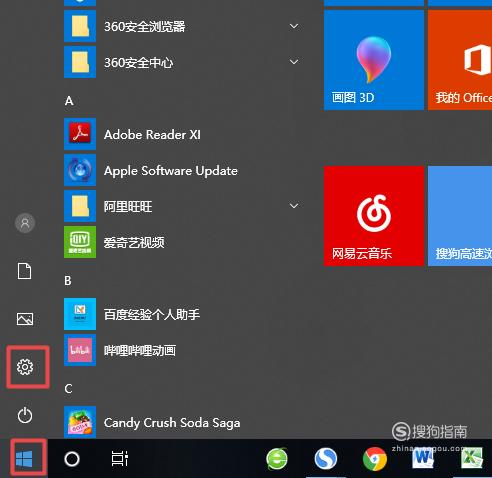This screenshot has height=478, width=492.
Task: Click '爱奇艺视频' app name
Action: click(x=134, y=242)
